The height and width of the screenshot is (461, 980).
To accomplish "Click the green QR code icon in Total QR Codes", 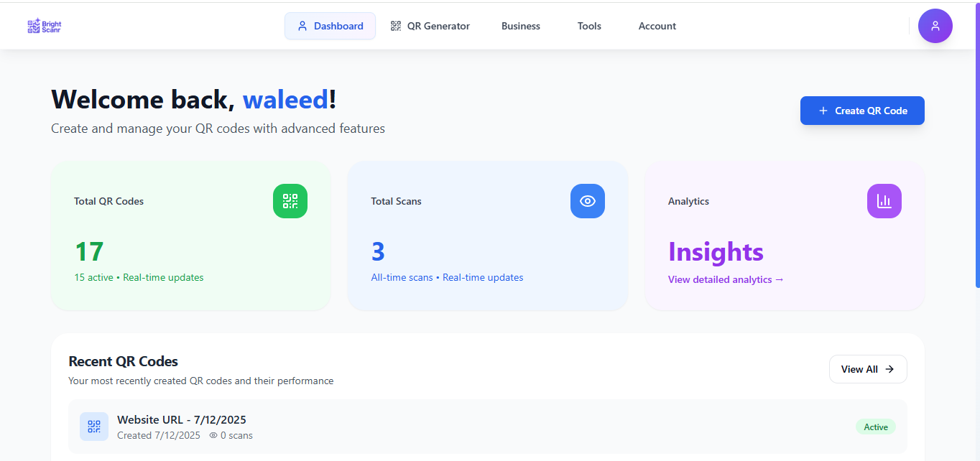I will (x=290, y=201).
